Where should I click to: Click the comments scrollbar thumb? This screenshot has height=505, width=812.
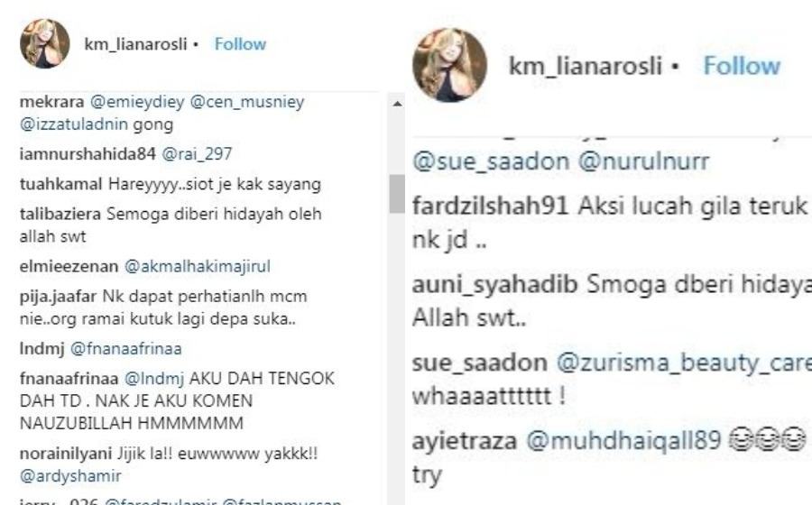(x=397, y=194)
